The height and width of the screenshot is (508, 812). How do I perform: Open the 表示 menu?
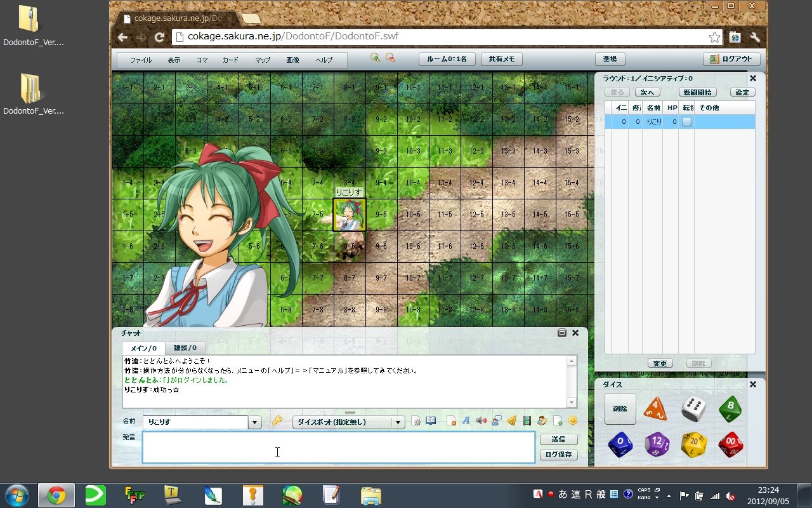coord(174,60)
